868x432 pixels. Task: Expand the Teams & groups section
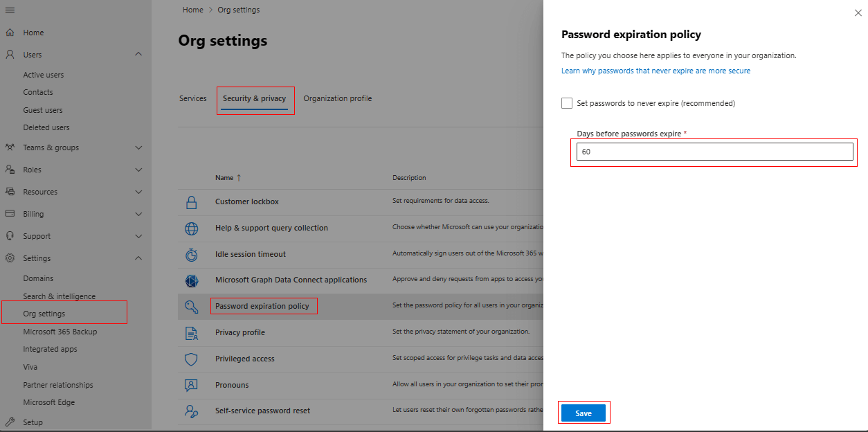tap(138, 147)
